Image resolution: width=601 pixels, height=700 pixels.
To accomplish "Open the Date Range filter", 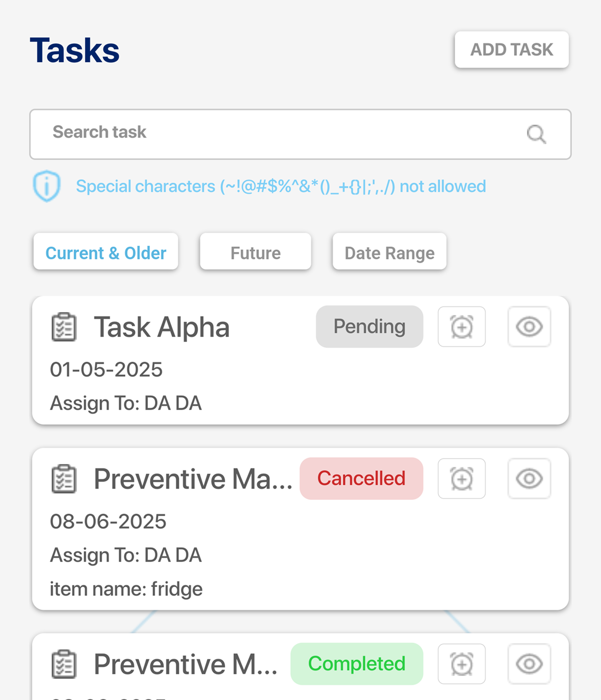I will [389, 251].
